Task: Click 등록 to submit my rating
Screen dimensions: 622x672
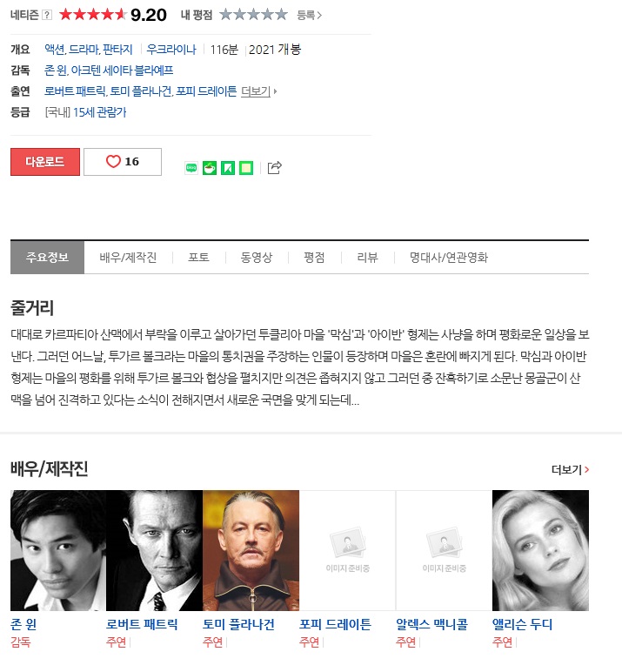Action: click(309, 16)
